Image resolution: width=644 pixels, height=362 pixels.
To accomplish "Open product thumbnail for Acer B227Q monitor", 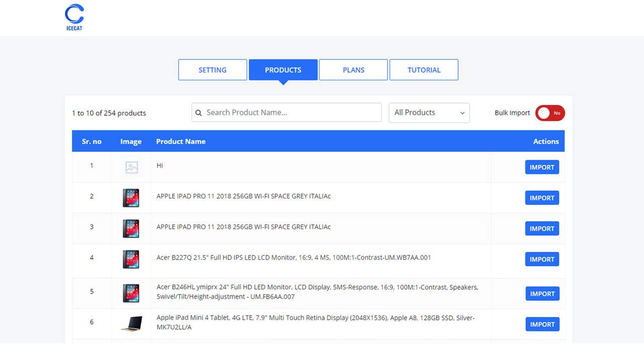I will pos(131,259).
